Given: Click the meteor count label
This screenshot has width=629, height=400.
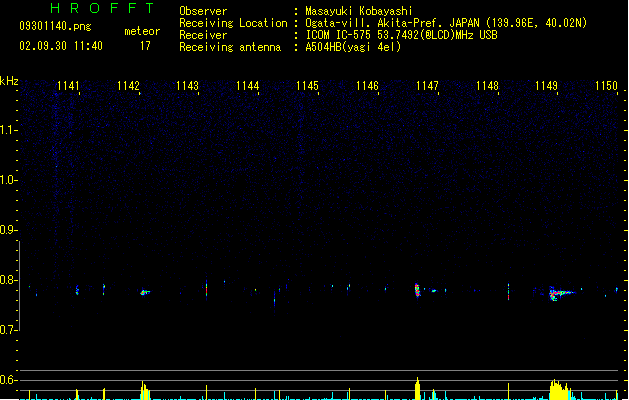Looking at the screenshot, I should tap(142, 31).
